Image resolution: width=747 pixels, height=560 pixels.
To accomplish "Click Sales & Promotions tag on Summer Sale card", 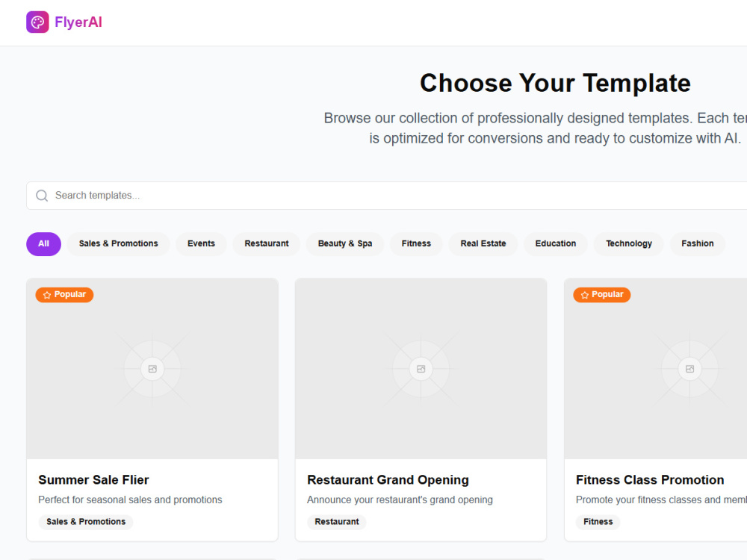I will point(86,522).
